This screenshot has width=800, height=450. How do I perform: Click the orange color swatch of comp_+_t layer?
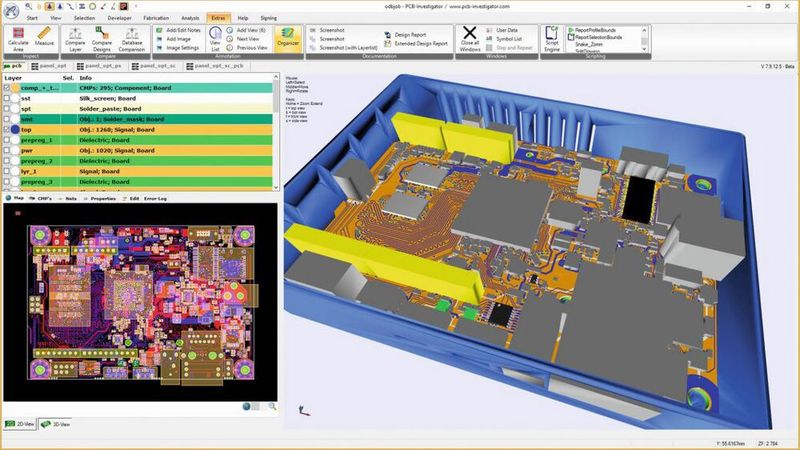coord(15,88)
